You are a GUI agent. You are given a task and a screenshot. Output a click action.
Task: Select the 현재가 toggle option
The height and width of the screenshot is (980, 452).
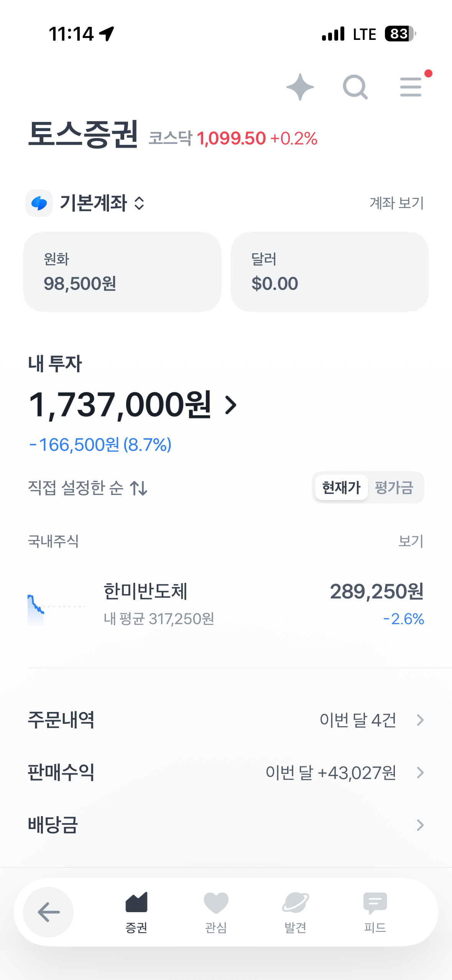point(341,488)
